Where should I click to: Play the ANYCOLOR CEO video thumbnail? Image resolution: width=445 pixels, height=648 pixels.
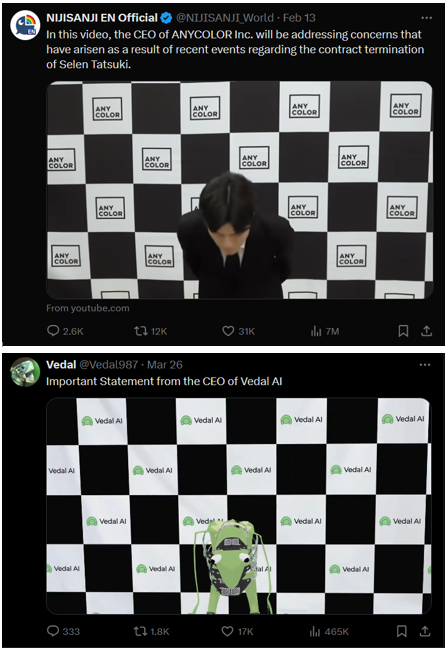pos(240,190)
